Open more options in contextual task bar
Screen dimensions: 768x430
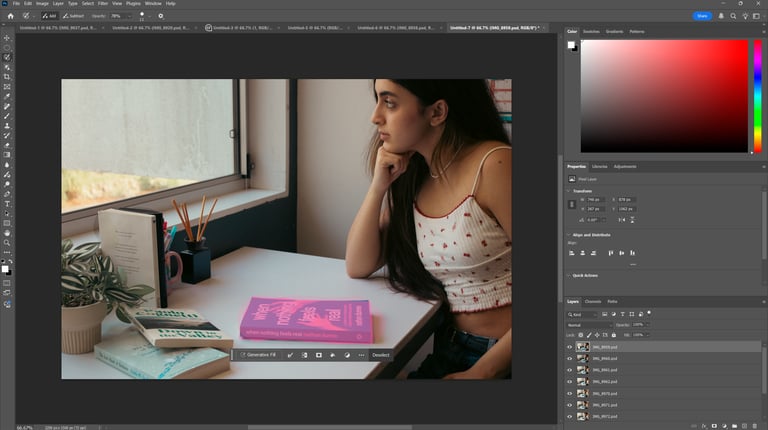(x=361, y=355)
